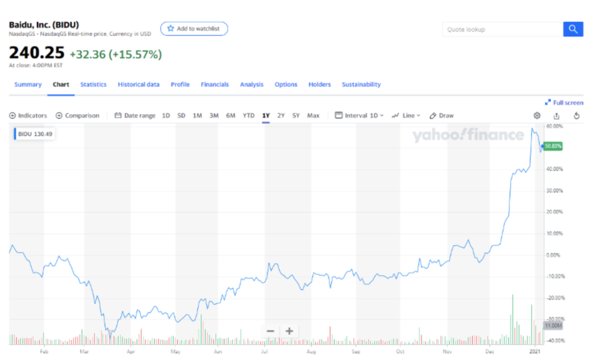Click the 0.00% axis label
This screenshot has height=364, width=589.
tap(553, 255)
